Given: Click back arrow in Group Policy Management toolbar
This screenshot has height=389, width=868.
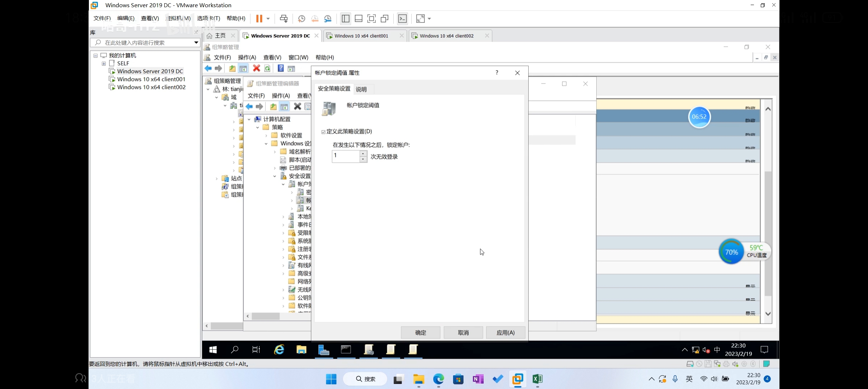Looking at the screenshot, I should click(x=208, y=68).
